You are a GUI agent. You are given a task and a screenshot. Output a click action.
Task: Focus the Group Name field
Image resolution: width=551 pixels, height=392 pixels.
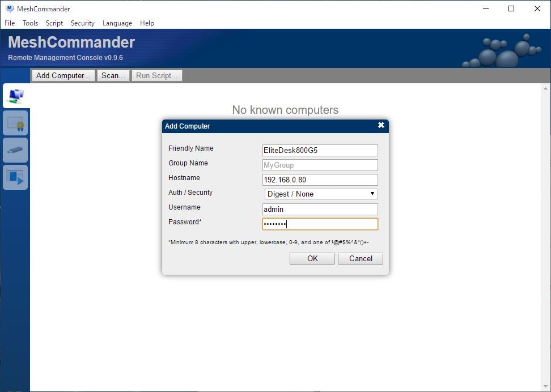tap(320, 165)
